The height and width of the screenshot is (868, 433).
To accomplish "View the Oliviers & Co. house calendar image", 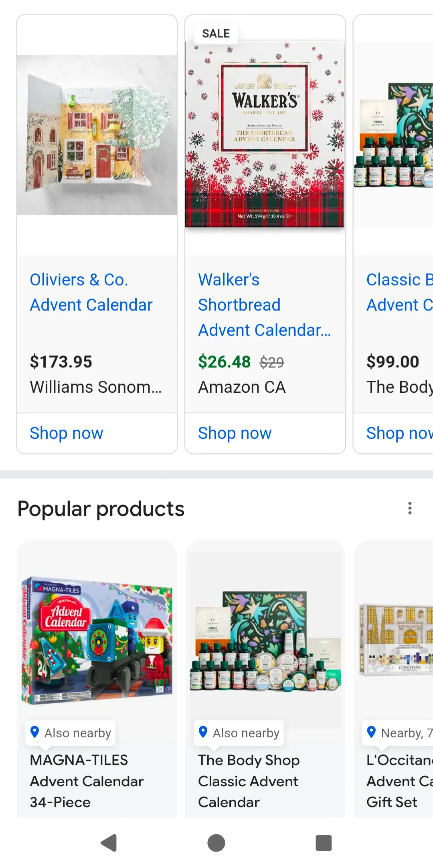I will (x=97, y=135).
